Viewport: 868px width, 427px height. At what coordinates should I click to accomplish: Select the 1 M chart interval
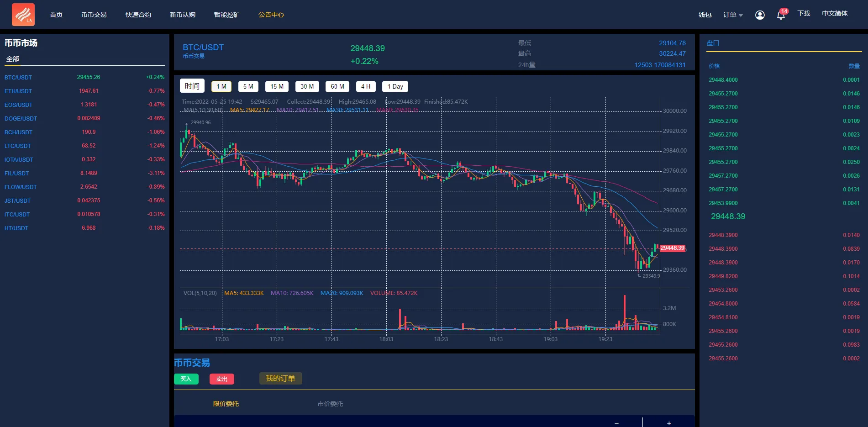pyautogui.click(x=221, y=86)
